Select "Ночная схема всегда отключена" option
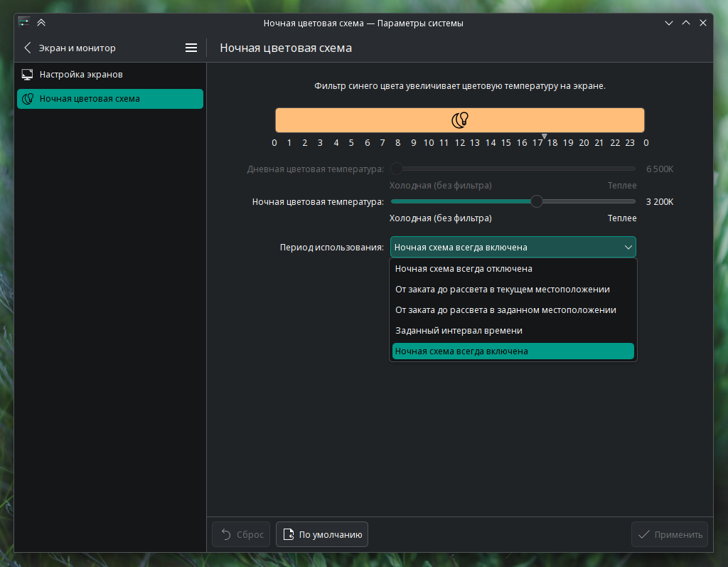 tap(464, 269)
